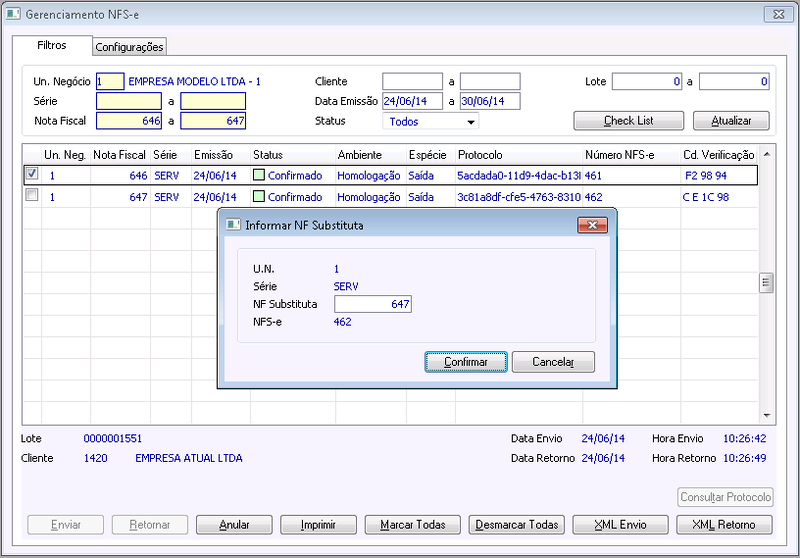Click Marcar Todas button
The image size is (800, 558).
[x=412, y=524]
